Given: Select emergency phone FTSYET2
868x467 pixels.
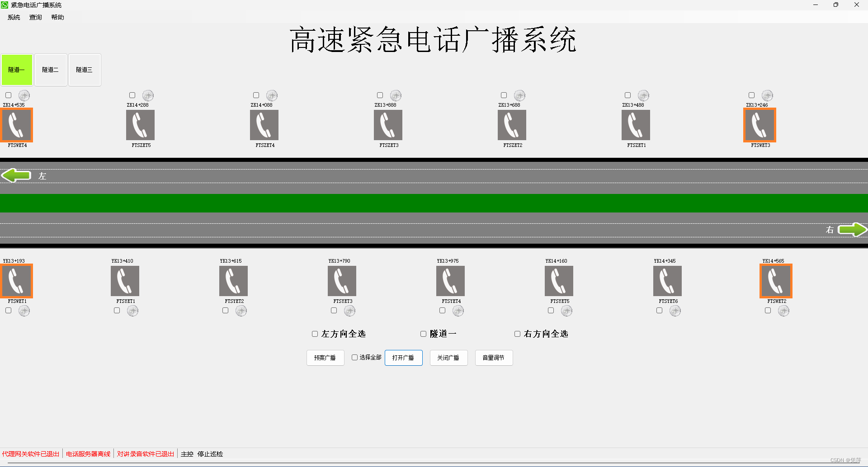Looking at the screenshot, I should coord(233,281).
